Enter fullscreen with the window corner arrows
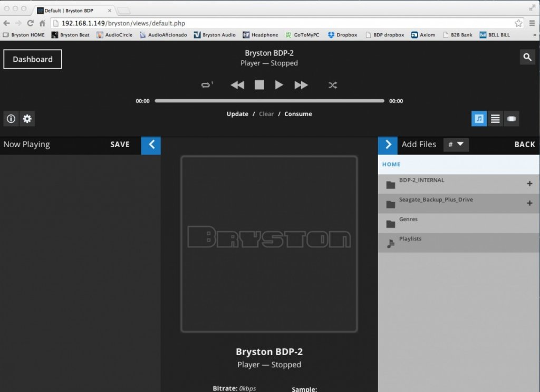The width and height of the screenshot is (540, 392). point(532,8)
